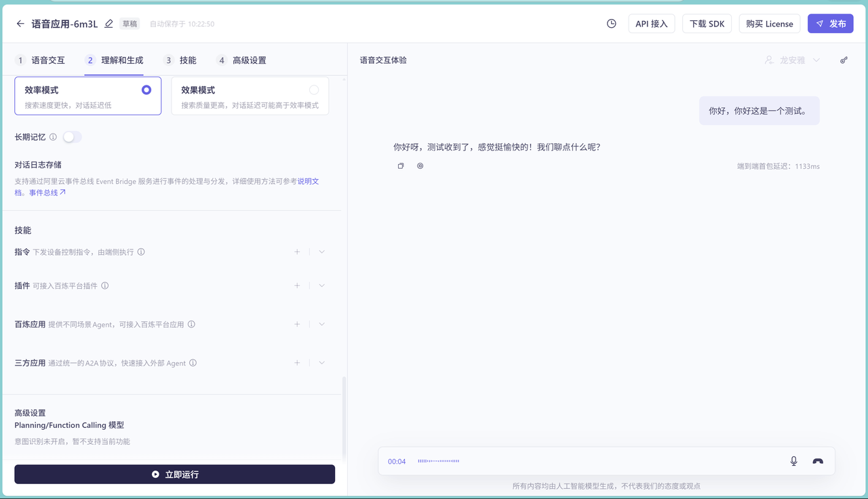The image size is (868, 499).
Task: Publish the app with 发布 button
Action: 831,24
